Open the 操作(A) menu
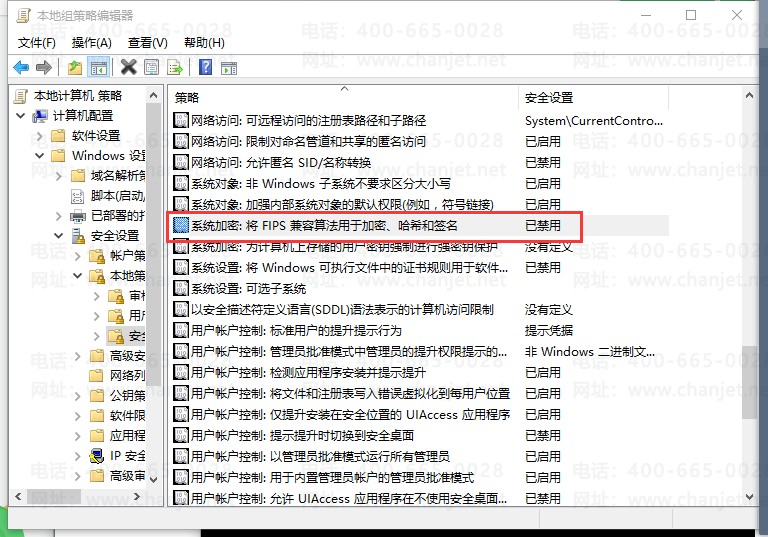 pos(91,43)
